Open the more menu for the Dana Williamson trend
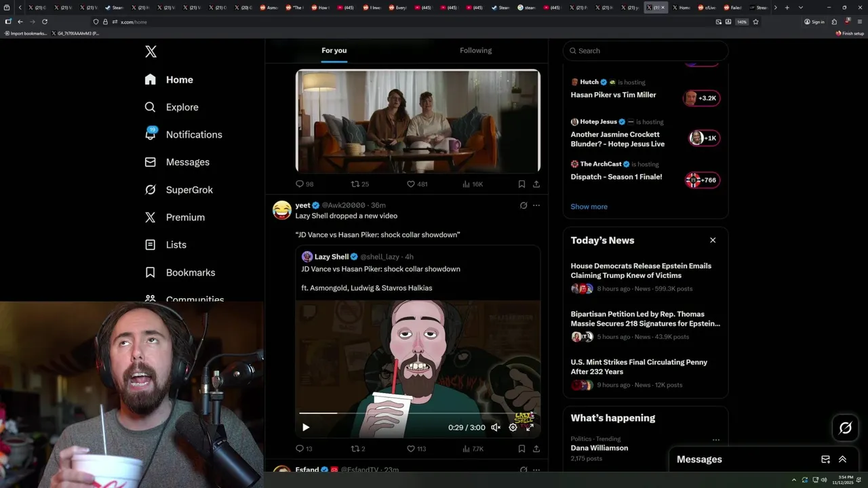 [716, 440]
